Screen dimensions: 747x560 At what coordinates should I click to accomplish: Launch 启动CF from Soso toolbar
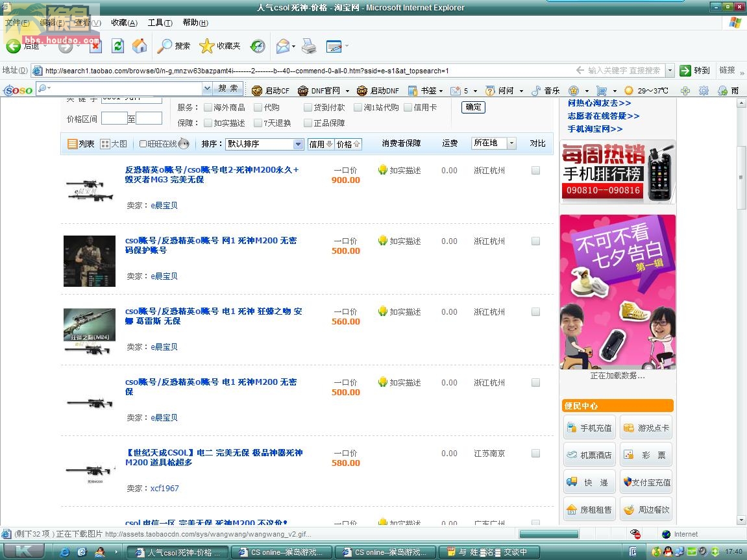[x=271, y=90]
